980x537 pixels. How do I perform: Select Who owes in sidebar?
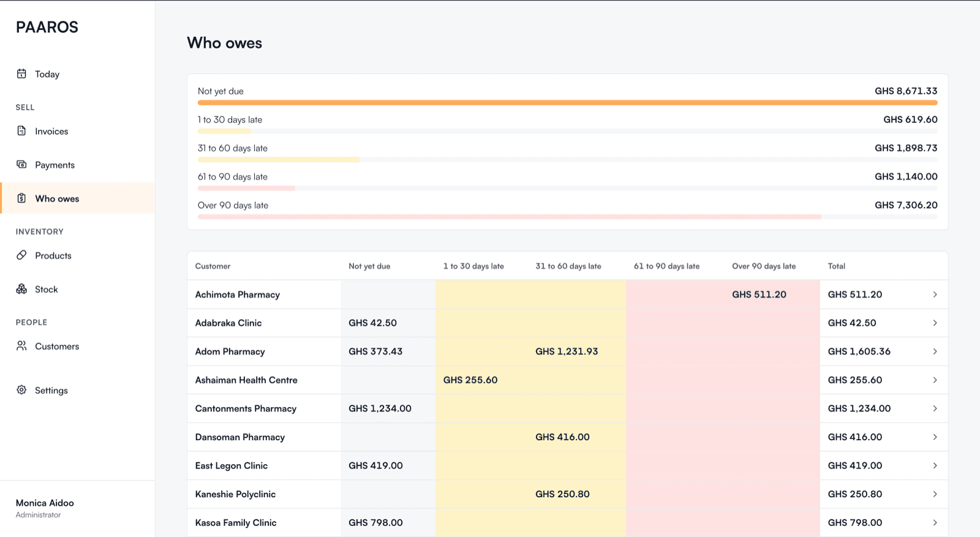tap(78, 199)
